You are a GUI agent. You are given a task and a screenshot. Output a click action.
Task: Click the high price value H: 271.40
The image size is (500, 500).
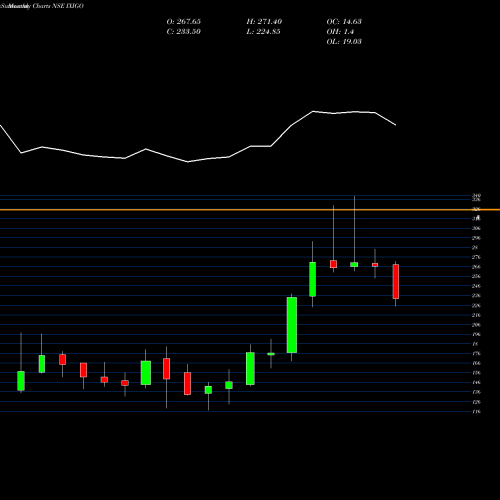[x=264, y=22]
